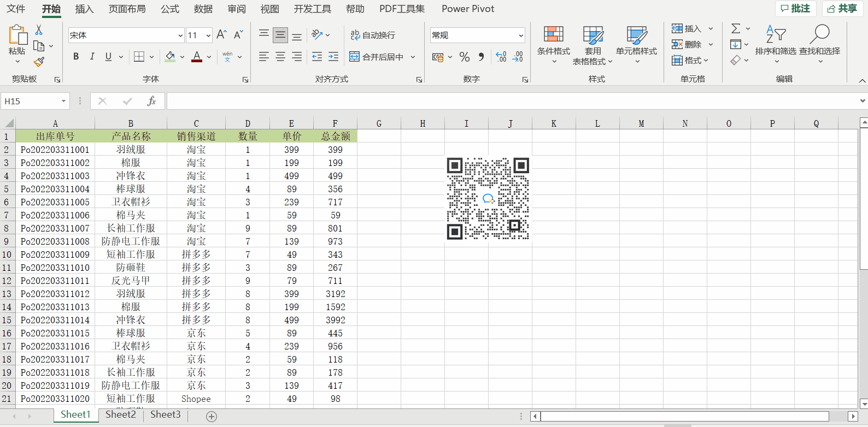The width and height of the screenshot is (868, 427).
Task: Open the 单元格样式 dropdown
Action: pos(637,45)
